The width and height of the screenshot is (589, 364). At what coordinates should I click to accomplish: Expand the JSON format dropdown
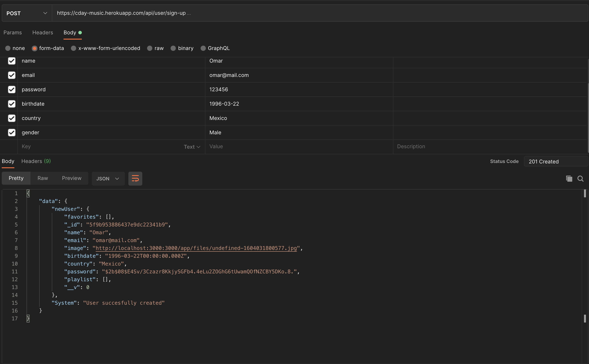tap(108, 179)
